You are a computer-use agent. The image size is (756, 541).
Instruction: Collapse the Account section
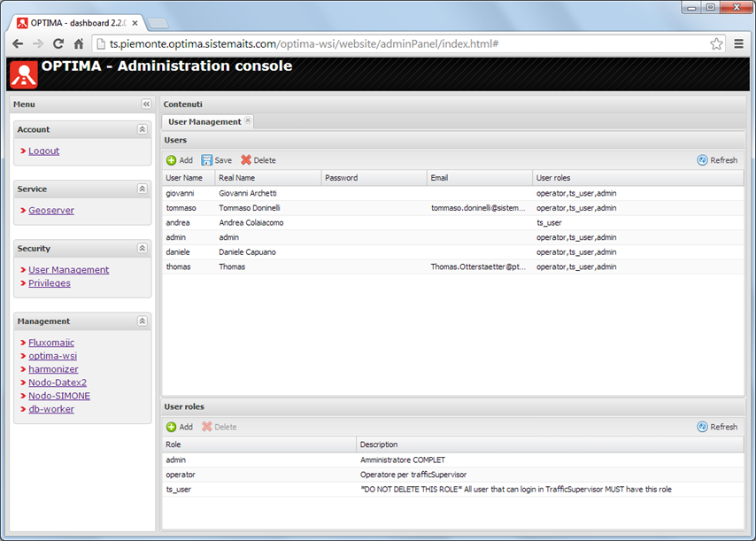click(142, 129)
